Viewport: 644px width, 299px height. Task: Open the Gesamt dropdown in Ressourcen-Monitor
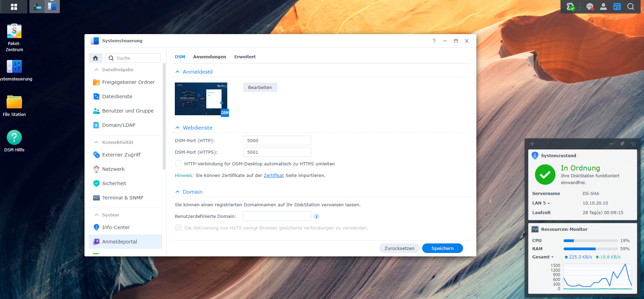click(543, 257)
